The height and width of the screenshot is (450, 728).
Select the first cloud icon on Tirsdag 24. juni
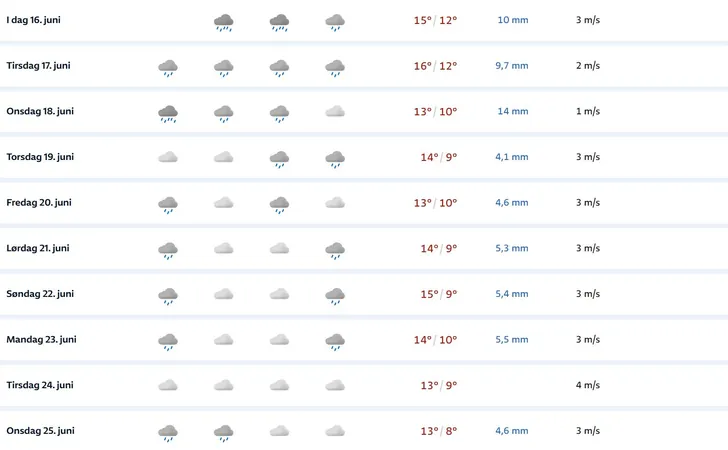click(x=168, y=385)
